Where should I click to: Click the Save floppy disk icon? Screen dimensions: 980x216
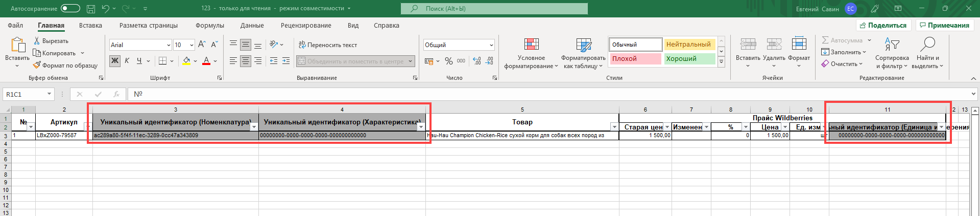click(x=91, y=9)
